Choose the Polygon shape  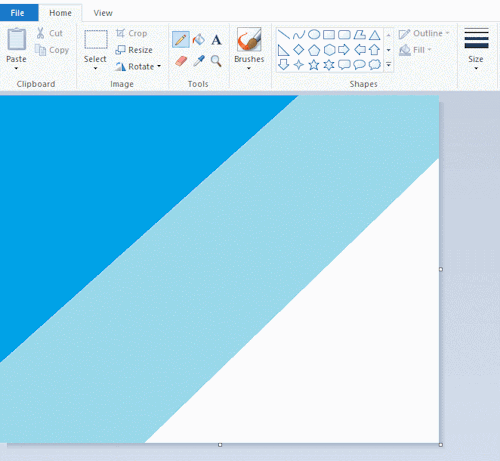pyautogui.click(x=360, y=34)
